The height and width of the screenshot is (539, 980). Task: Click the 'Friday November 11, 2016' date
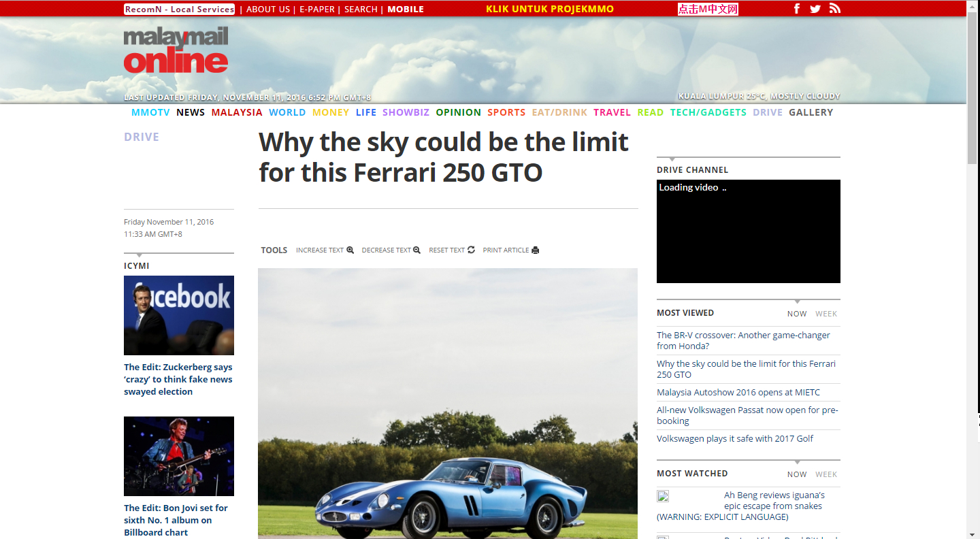(169, 222)
